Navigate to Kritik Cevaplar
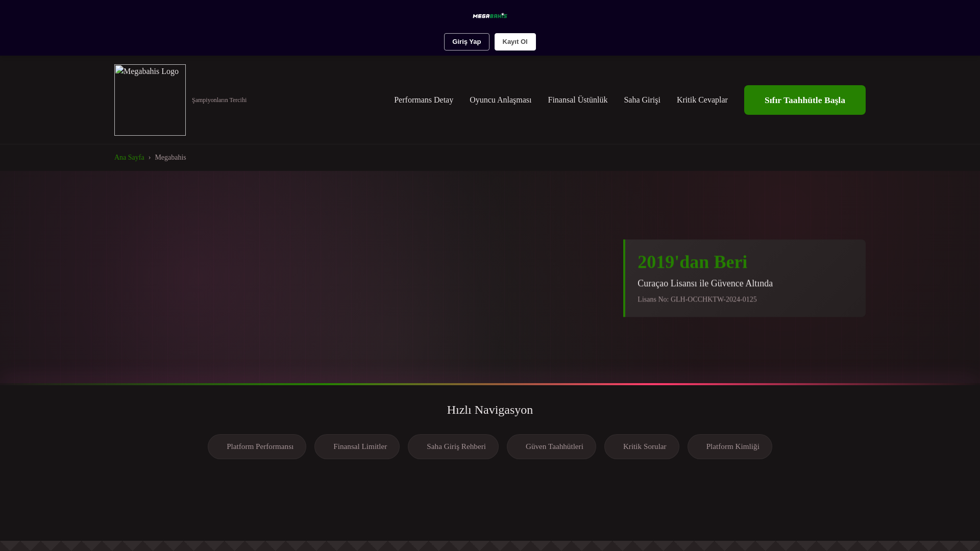The image size is (980, 551). click(702, 100)
